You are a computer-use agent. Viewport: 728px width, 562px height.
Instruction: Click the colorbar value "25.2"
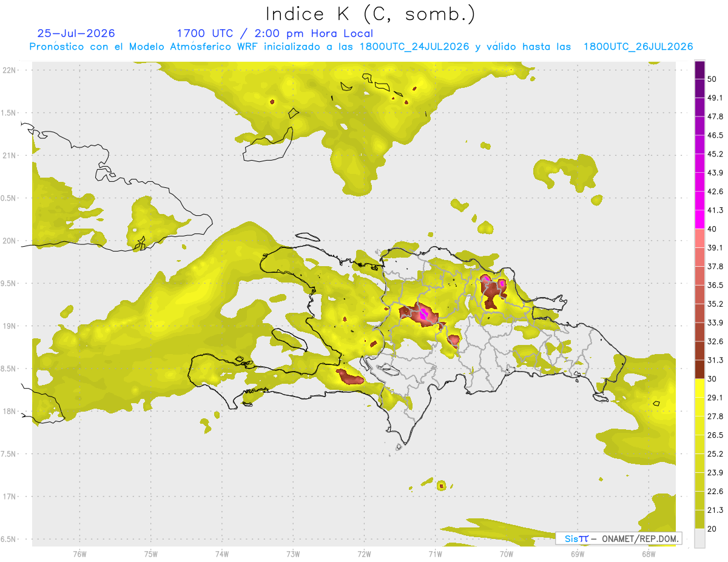715,453
